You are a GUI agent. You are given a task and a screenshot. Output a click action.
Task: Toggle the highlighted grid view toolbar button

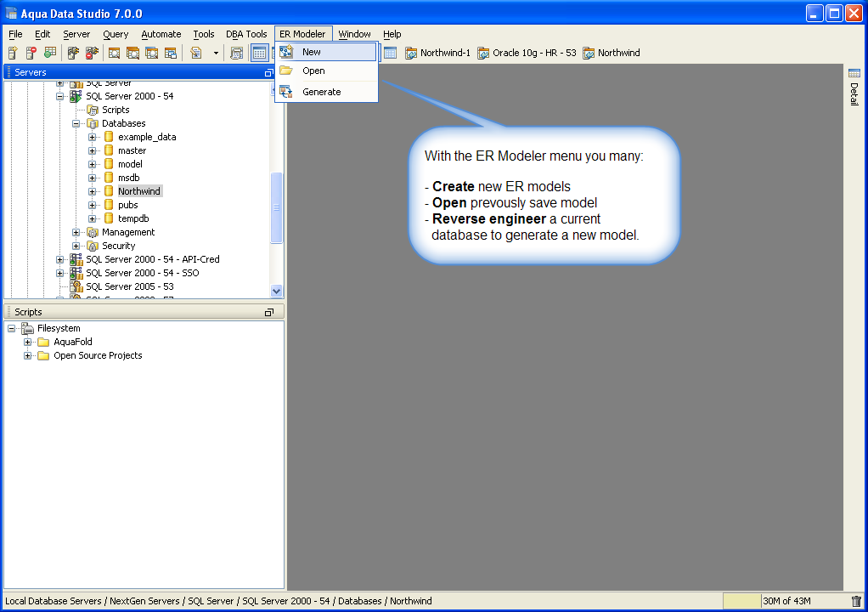(x=259, y=53)
